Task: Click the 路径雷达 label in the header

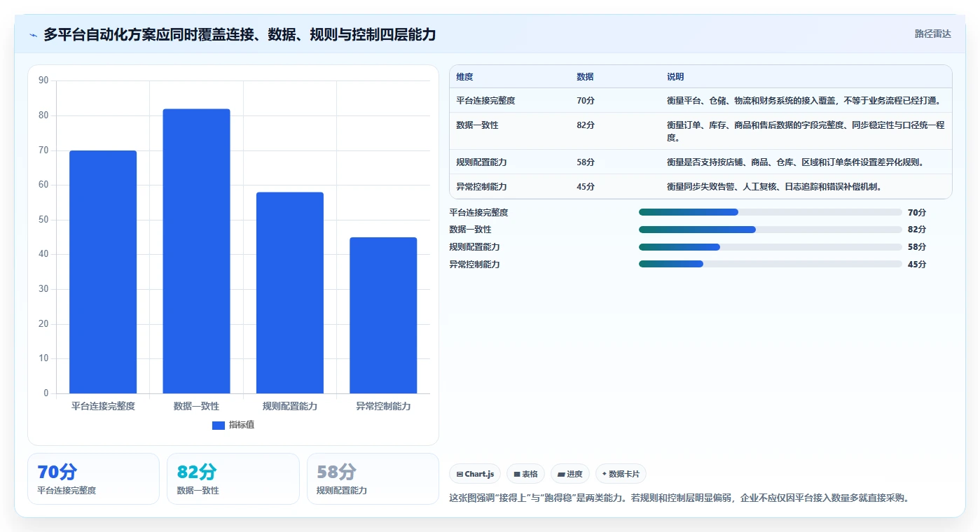Action: (932, 34)
